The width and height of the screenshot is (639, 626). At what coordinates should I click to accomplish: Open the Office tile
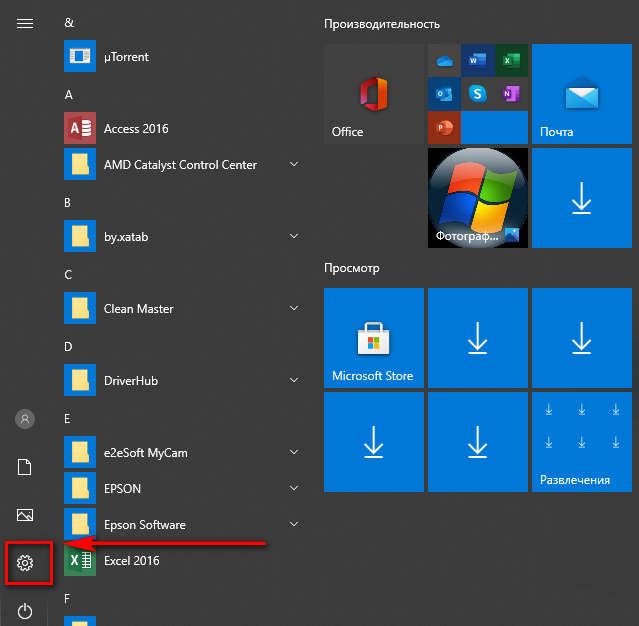click(374, 94)
